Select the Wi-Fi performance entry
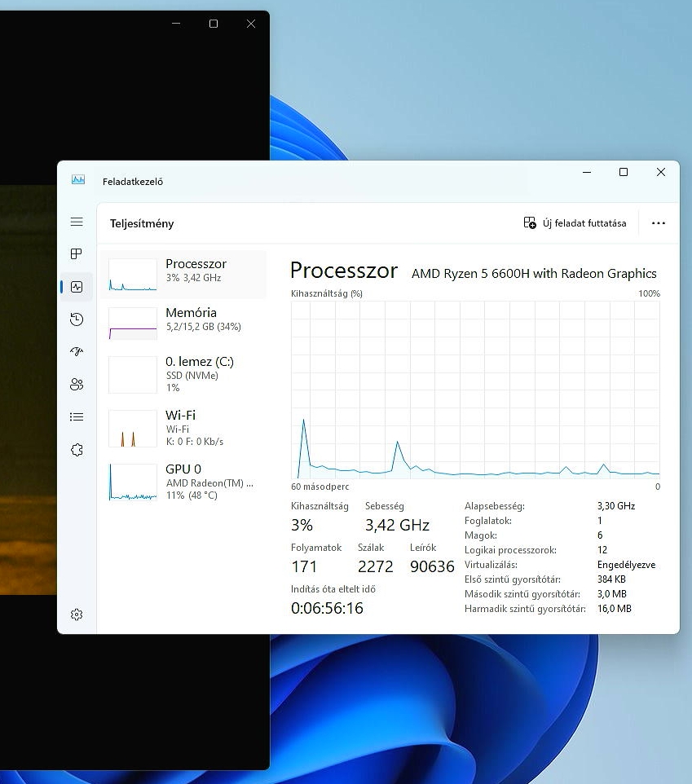This screenshot has height=784, width=692. click(x=184, y=428)
